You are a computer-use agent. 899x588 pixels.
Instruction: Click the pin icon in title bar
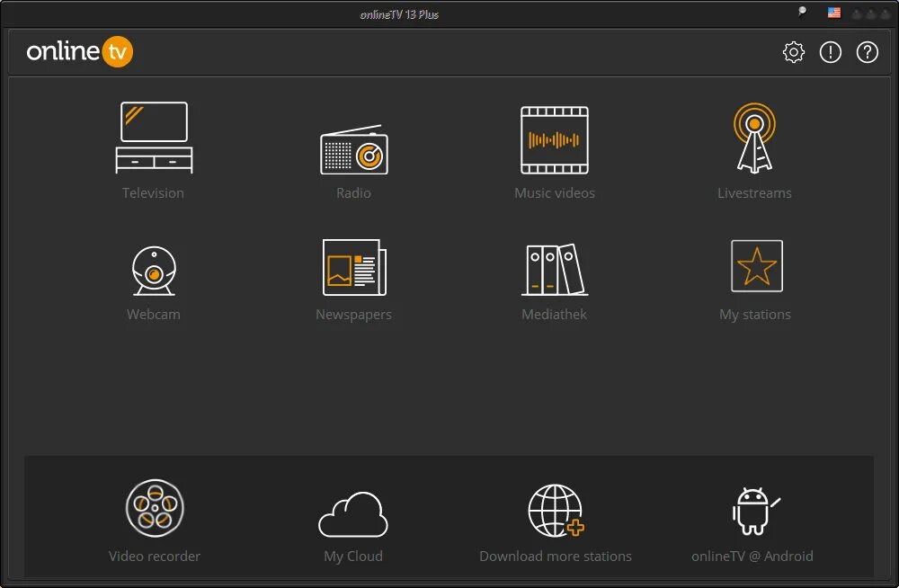click(802, 13)
